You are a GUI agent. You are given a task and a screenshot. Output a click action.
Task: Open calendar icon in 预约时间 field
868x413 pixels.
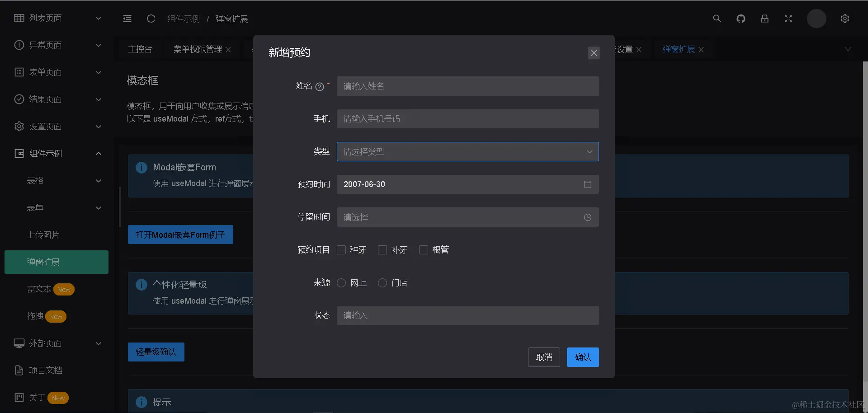tap(588, 184)
